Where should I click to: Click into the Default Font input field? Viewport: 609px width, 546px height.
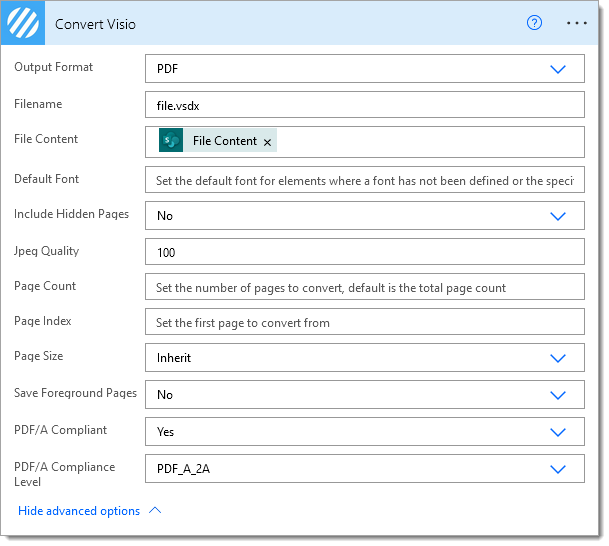point(365,180)
